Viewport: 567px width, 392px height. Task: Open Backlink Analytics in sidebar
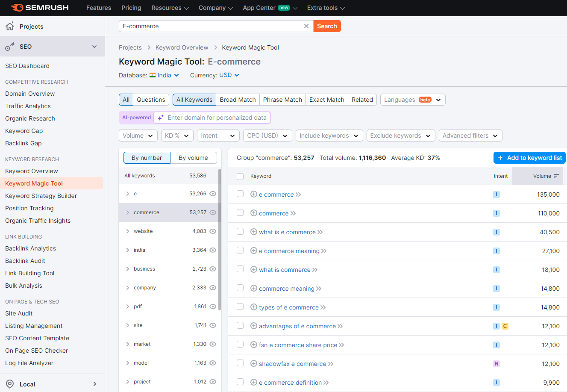pos(30,248)
